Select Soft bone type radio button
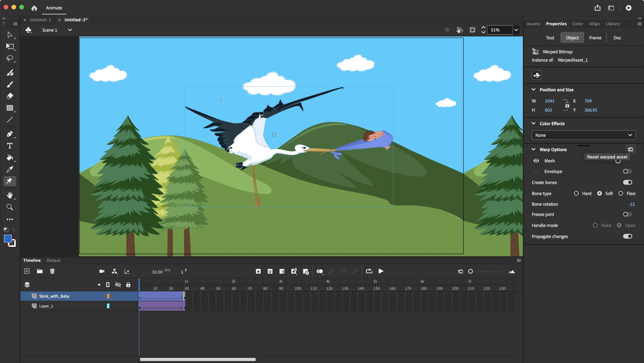This screenshot has height=363, width=644. point(599,193)
